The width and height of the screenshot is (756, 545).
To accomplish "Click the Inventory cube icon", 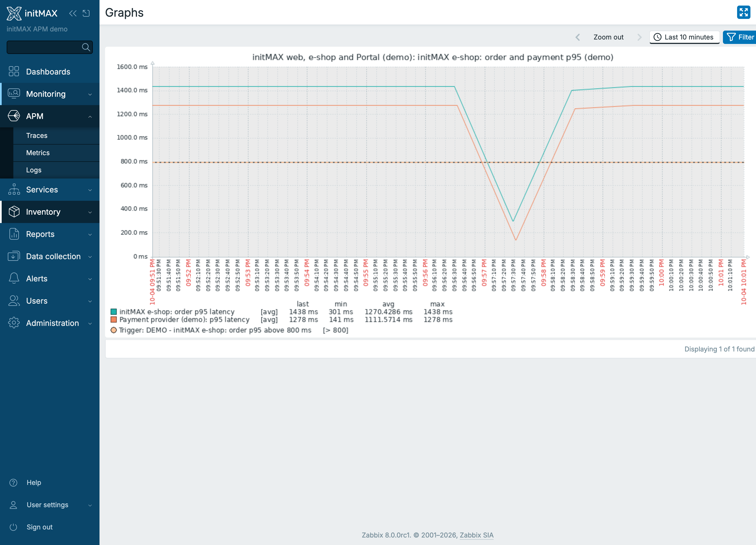I will [14, 211].
